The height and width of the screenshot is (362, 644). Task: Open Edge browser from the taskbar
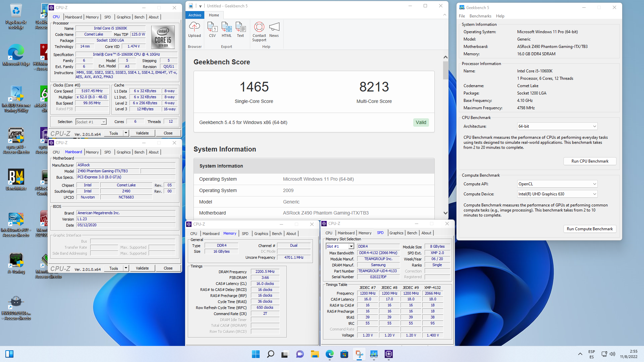[x=330, y=354]
